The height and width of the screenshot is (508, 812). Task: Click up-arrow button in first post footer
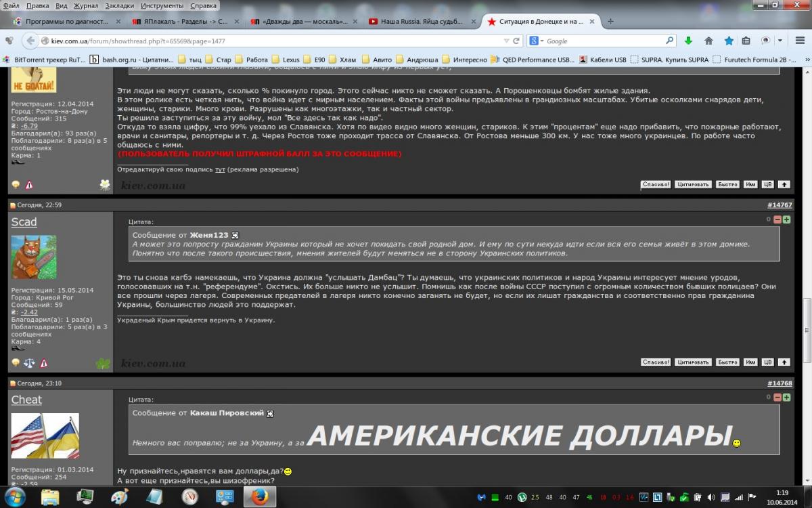coord(784,184)
